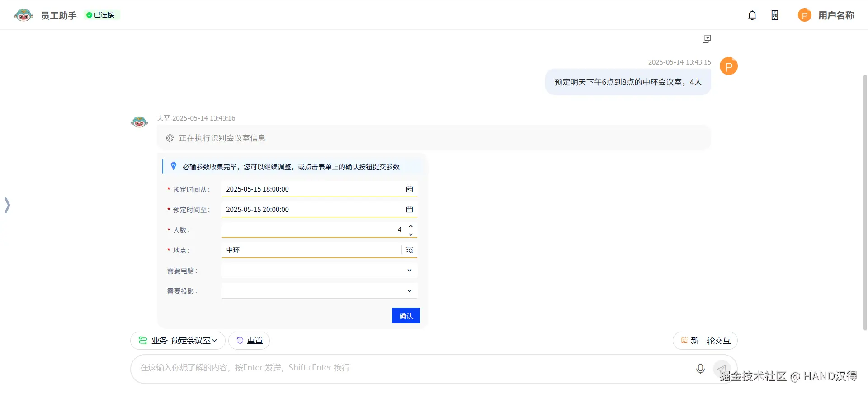Open the notification bell
This screenshot has height=393, width=868.
click(x=752, y=15)
